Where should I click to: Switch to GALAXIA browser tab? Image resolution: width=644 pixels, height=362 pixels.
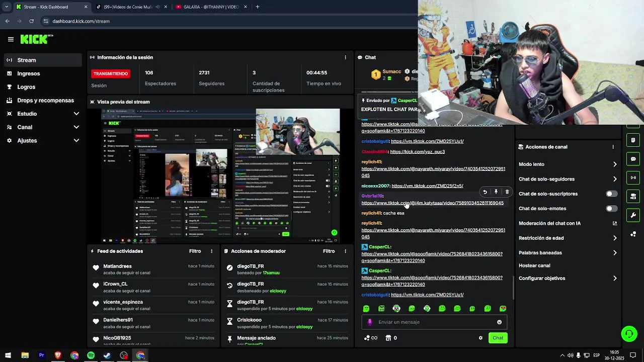point(211,7)
